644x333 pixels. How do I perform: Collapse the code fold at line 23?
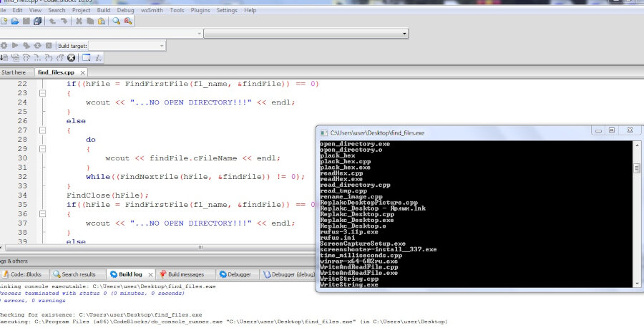click(42, 93)
